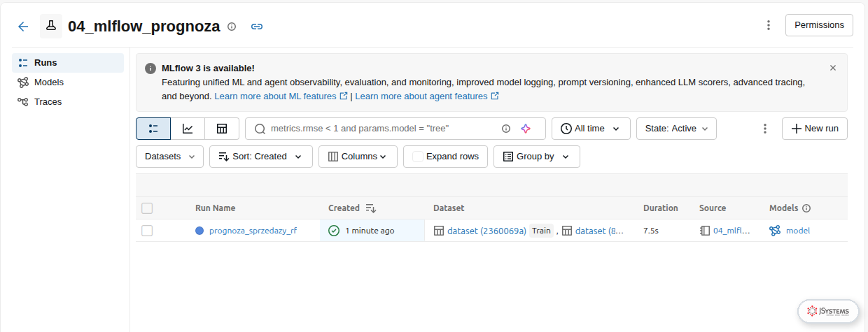Click the blue color dot of prognoza_sprzedazy_rf

tap(199, 231)
